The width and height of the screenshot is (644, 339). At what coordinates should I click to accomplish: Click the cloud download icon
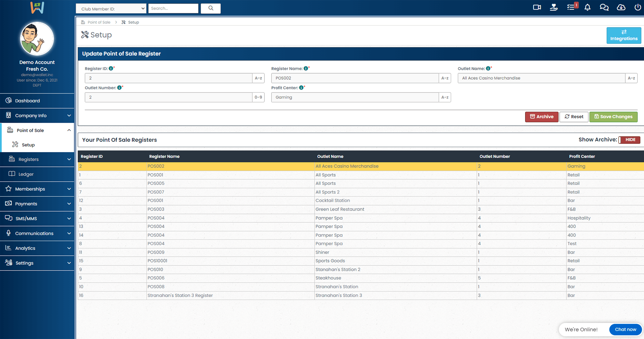pyautogui.click(x=621, y=7)
